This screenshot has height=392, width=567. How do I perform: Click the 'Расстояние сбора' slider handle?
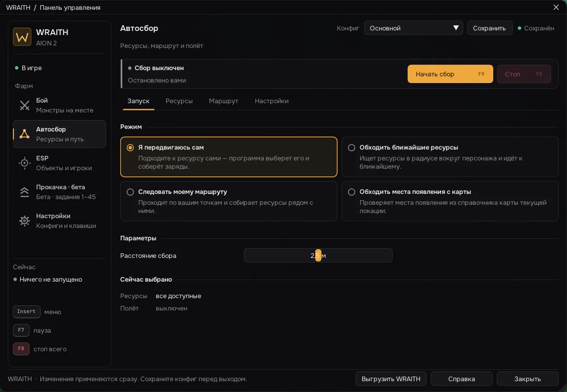[318, 255]
